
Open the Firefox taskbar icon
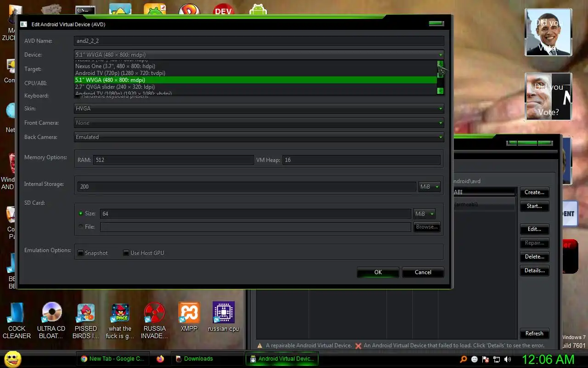point(160,359)
